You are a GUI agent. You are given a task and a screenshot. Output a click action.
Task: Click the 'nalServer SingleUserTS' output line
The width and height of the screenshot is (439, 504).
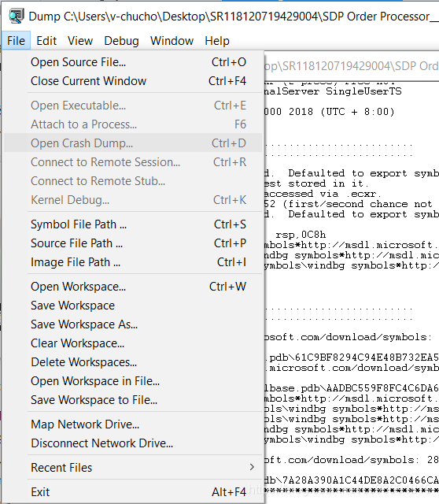pyautogui.click(x=333, y=91)
